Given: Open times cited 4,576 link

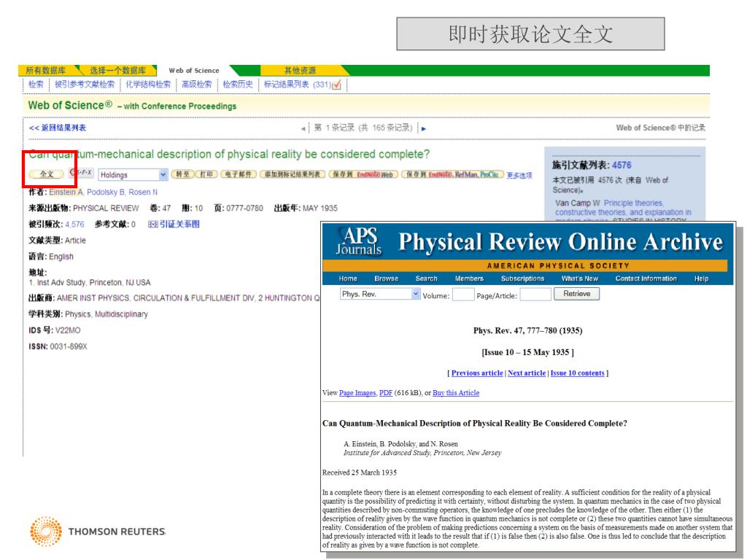Looking at the screenshot, I should 75,225.
